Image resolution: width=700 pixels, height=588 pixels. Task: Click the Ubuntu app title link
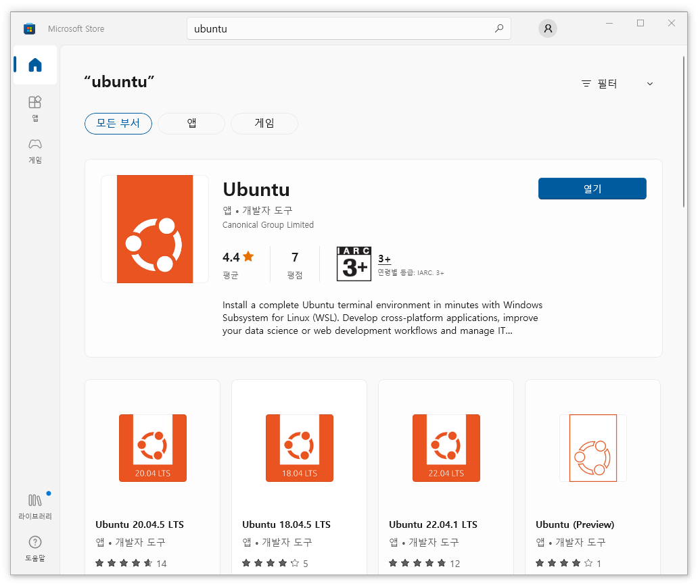coord(256,189)
